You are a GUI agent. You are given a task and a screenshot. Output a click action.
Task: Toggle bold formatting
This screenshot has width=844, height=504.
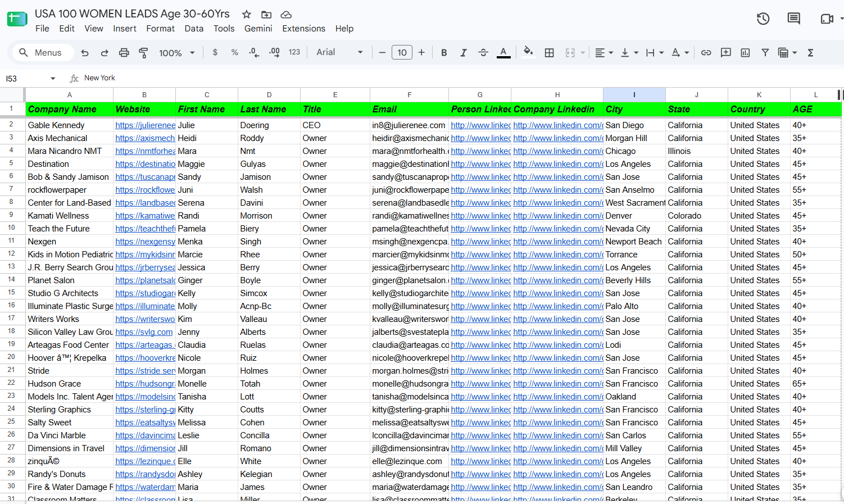[444, 53]
